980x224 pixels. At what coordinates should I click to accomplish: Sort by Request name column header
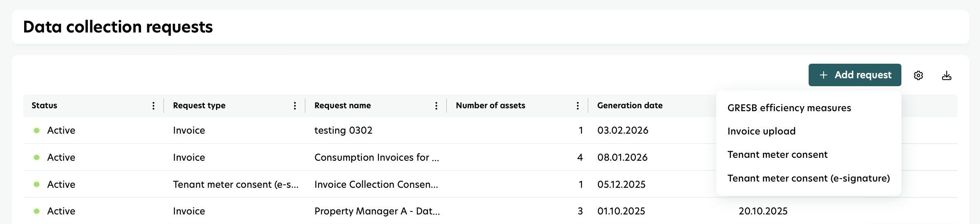tap(343, 106)
